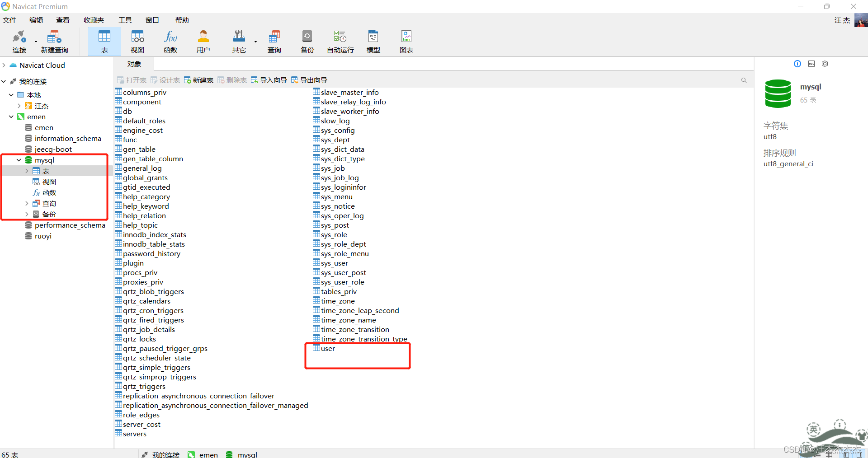Collapse the 我的连接 node

pos(4,81)
